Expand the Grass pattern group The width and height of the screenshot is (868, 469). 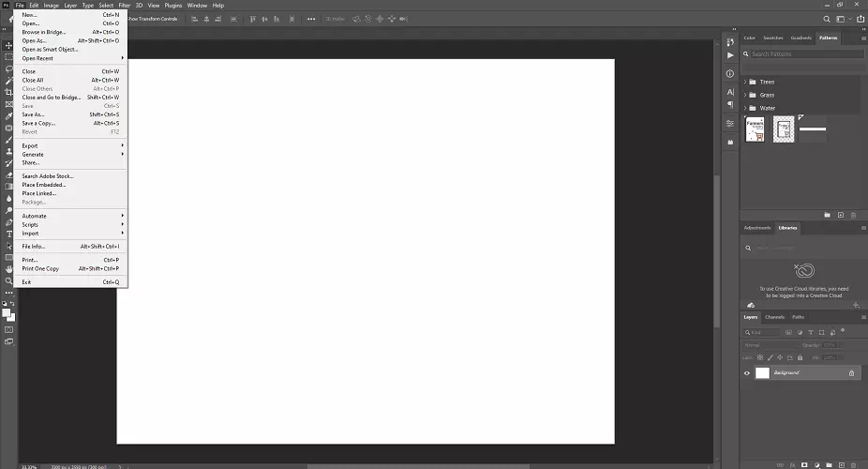(745, 96)
